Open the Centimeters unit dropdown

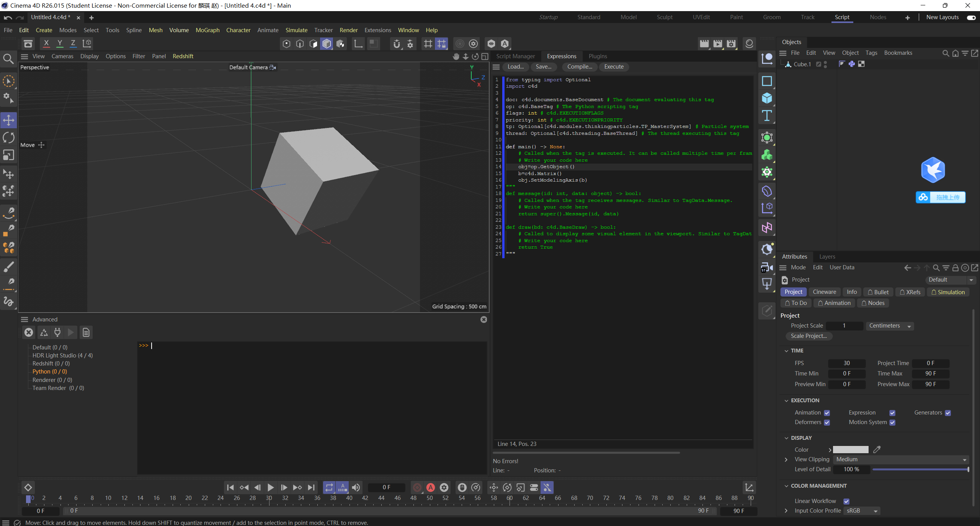click(x=889, y=326)
